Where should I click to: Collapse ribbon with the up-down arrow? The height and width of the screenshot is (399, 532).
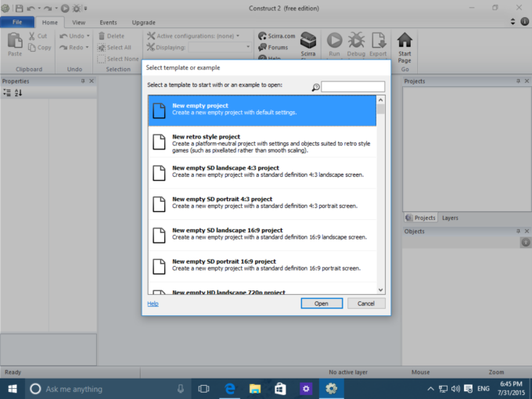point(512,21)
